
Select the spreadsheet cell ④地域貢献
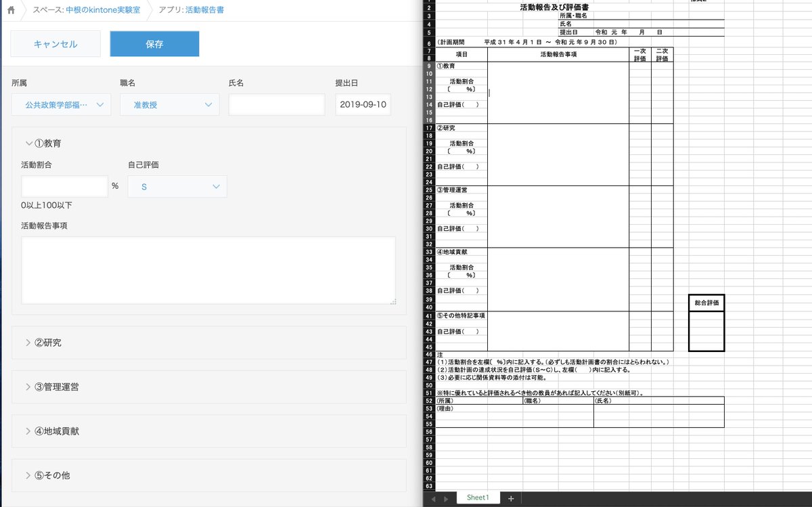click(461, 252)
